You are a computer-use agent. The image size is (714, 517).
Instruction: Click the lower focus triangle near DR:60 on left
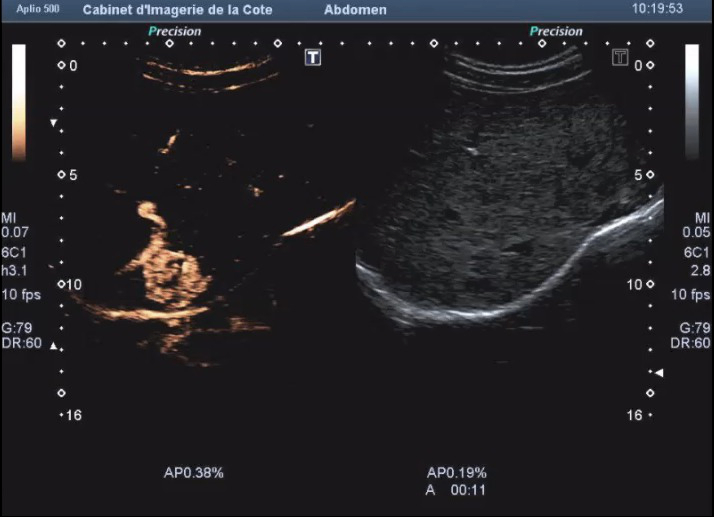tap(54, 347)
